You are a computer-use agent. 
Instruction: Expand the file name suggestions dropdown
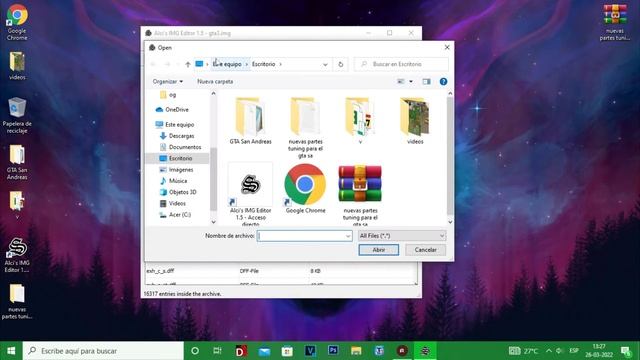pos(348,236)
